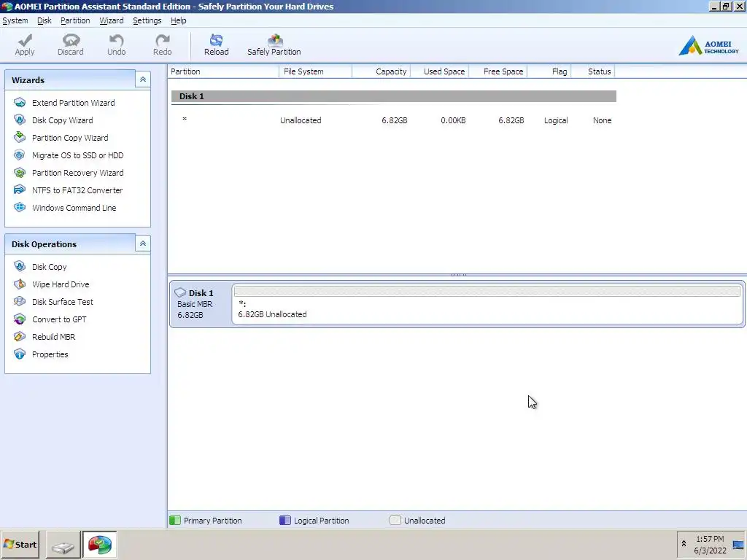Viewport: 747px width, 560px height.
Task: Click the Discard toolbar icon
Action: (x=71, y=40)
